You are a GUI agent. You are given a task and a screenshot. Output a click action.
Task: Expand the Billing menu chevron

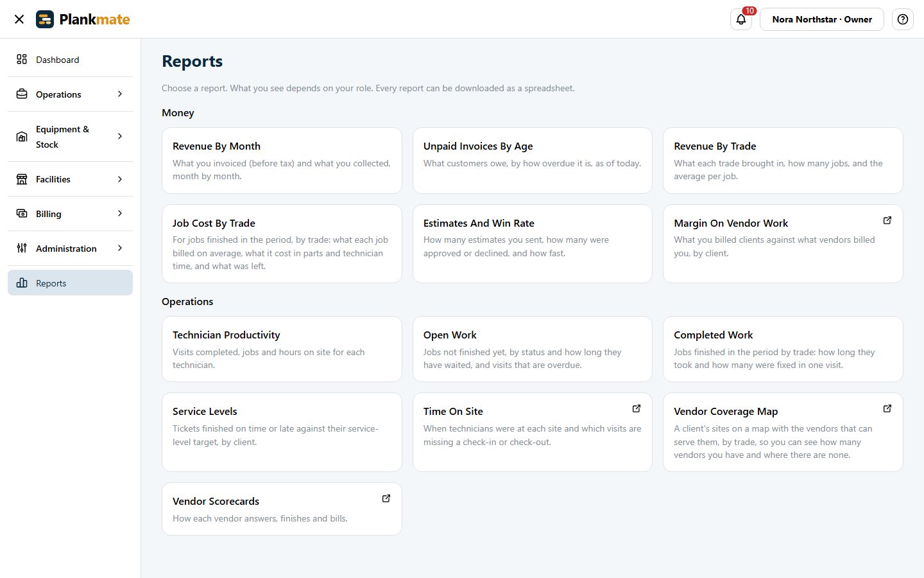[120, 213]
